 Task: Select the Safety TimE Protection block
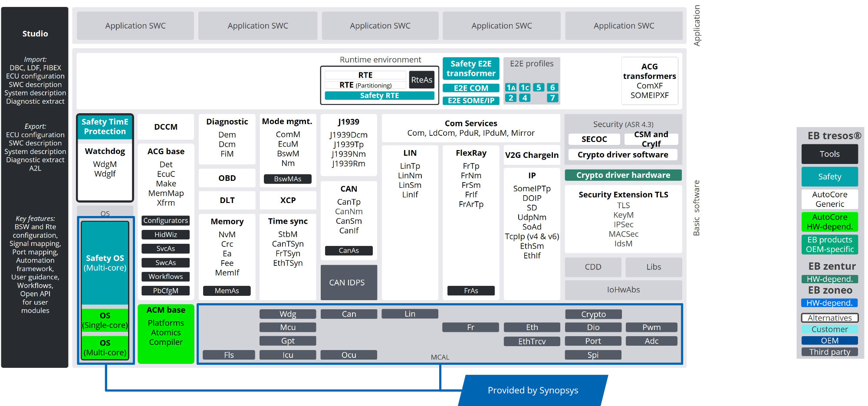coord(105,127)
